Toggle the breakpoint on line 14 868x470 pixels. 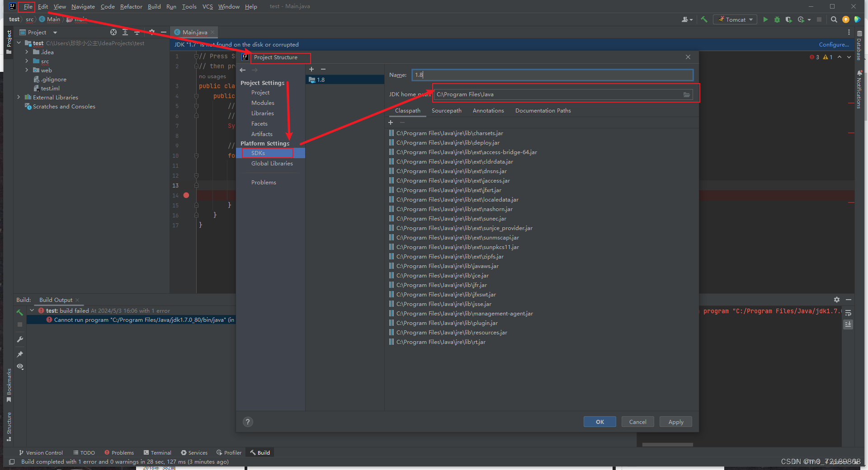coord(186,195)
